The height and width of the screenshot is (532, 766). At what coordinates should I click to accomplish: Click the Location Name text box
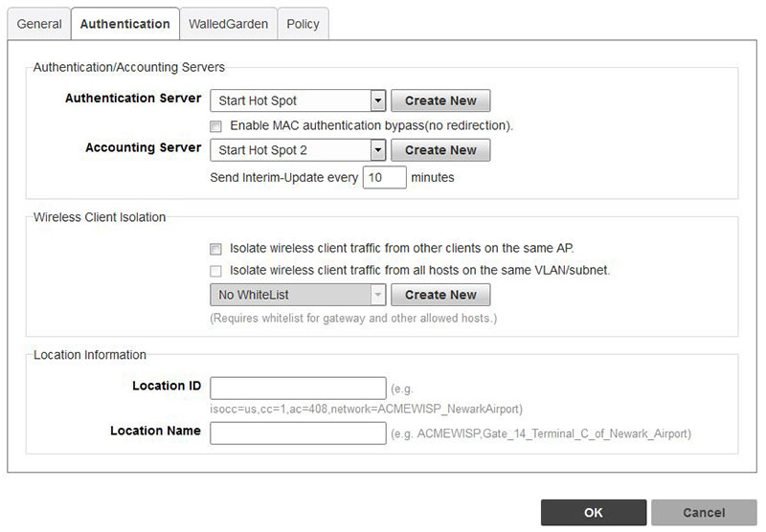tap(298, 433)
